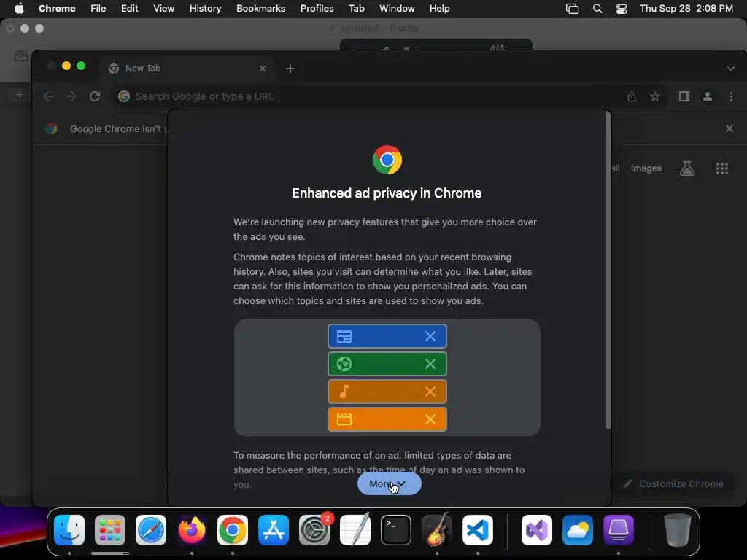Open the Search Labs flask icon
This screenshot has height=560, width=747.
[687, 168]
